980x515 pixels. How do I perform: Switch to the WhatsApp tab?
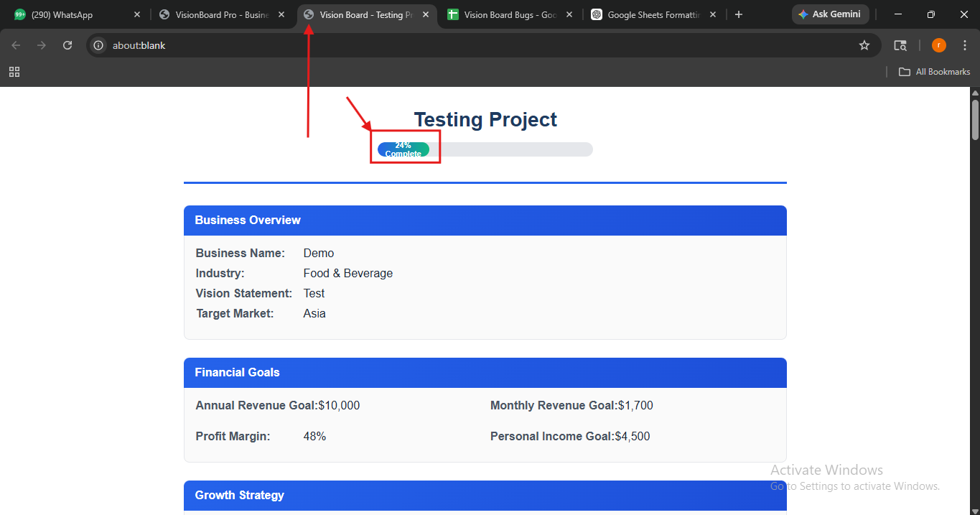click(75, 14)
